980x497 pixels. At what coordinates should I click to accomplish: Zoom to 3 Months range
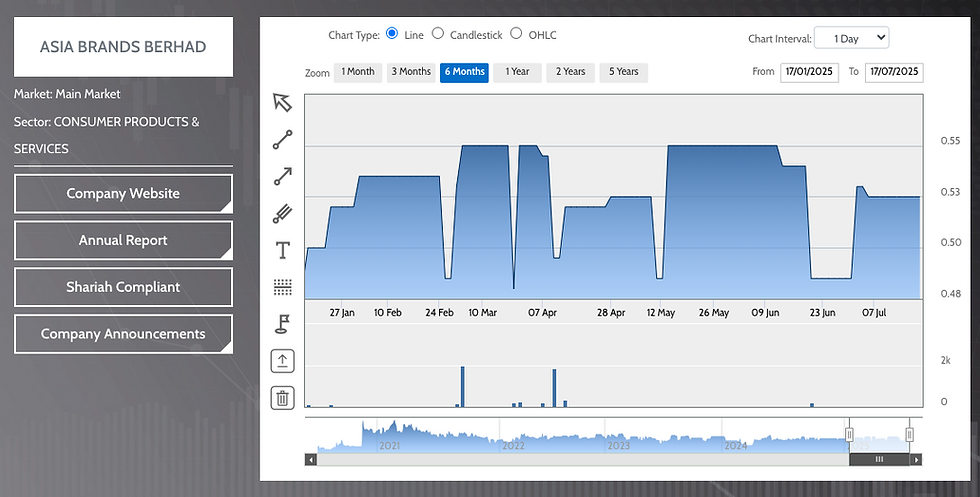[411, 72]
